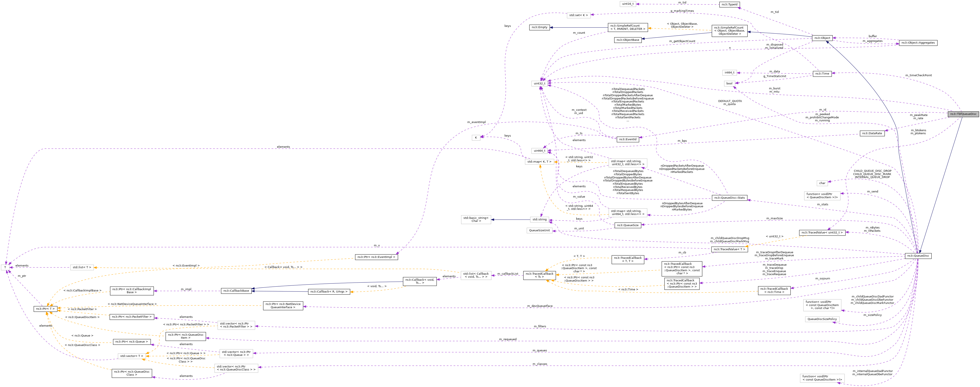
Task: Click ns3::Ptr< ns3::PacketFilter > node
Action: pyautogui.click(x=132, y=317)
